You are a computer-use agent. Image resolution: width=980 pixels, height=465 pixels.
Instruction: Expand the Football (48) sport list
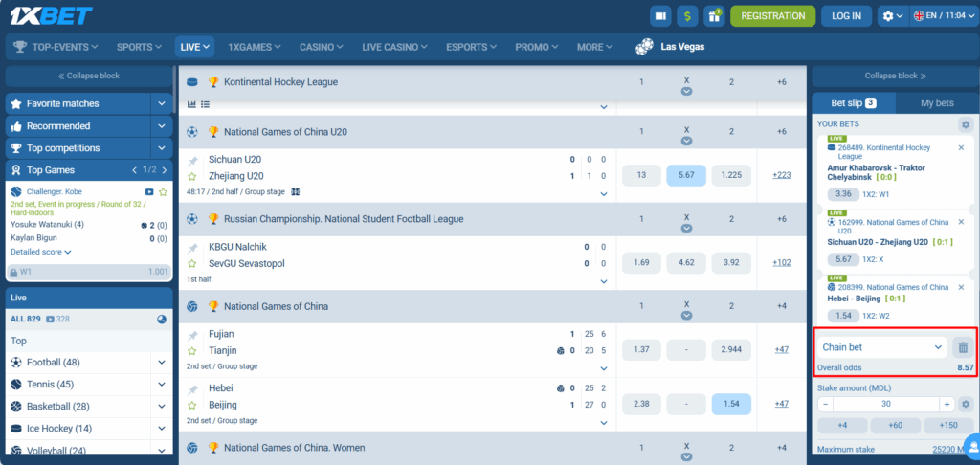pos(162,363)
